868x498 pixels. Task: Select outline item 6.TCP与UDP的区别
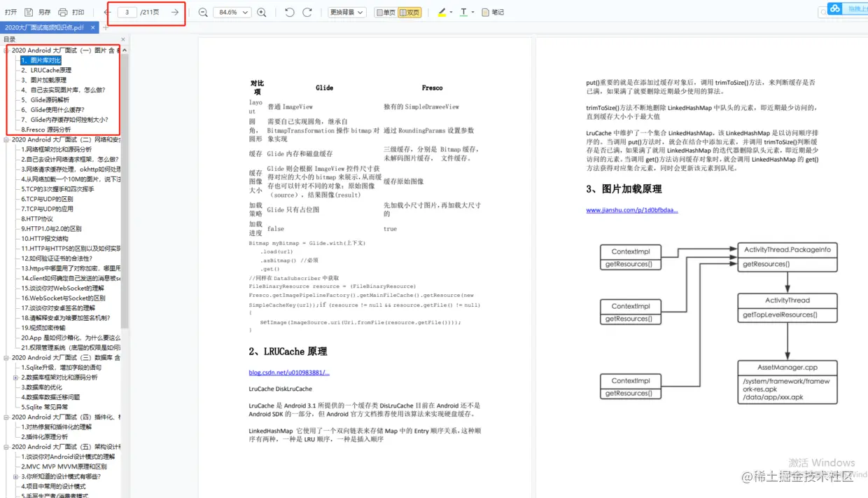(x=47, y=199)
